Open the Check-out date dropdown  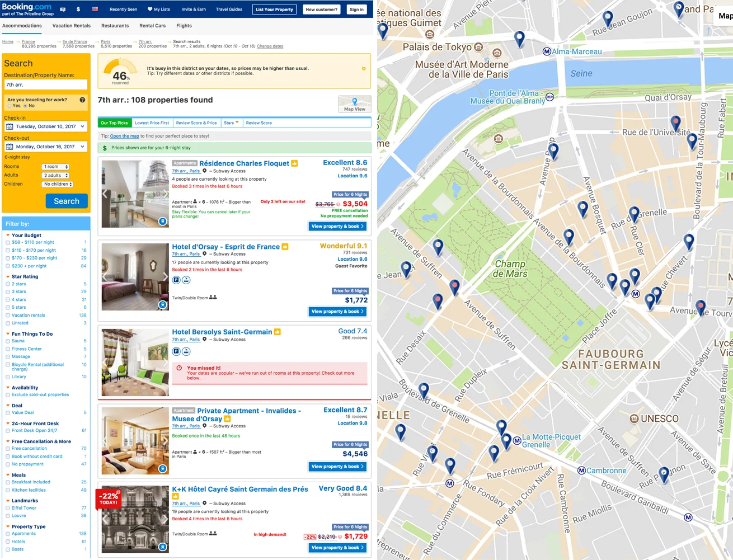pyautogui.click(x=46, y=147)
